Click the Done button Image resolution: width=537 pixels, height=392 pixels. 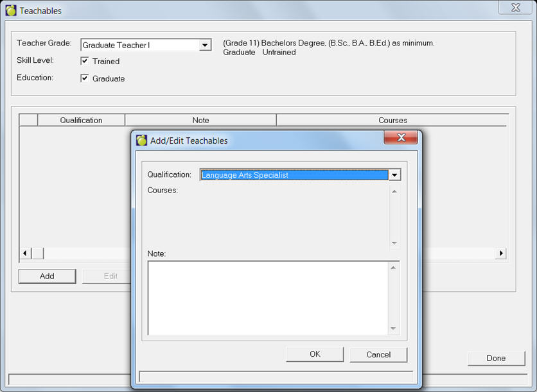pos(496,359)
